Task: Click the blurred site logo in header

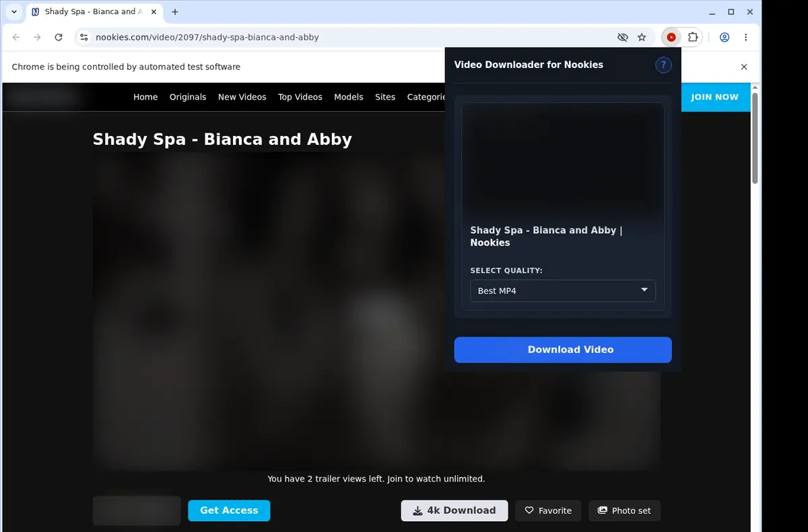Action: 43,97
